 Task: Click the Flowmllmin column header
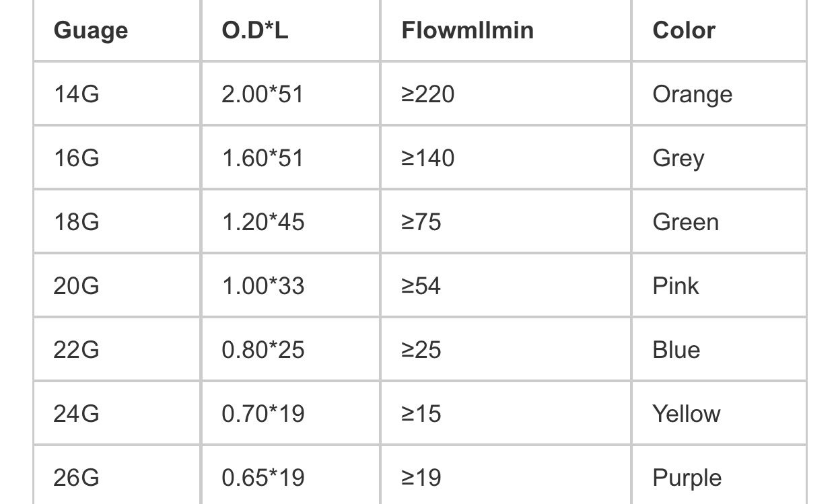[467, 30]
